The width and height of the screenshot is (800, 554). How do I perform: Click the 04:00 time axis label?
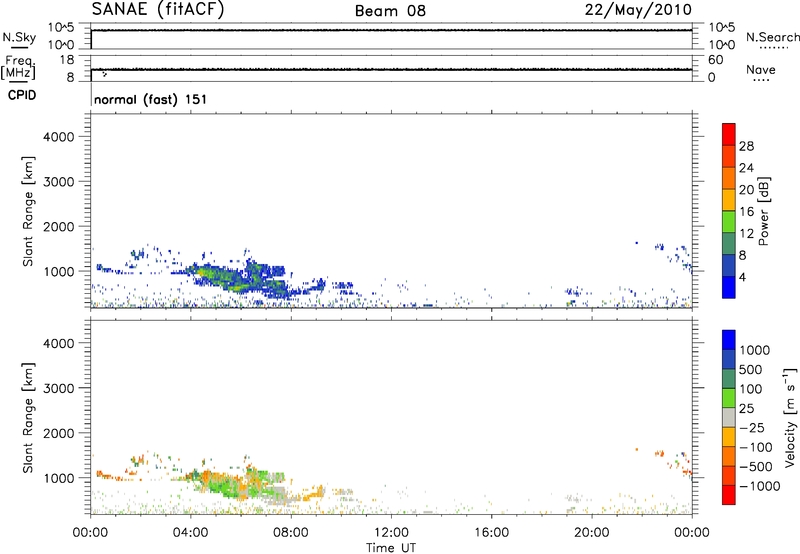point(190,533)
